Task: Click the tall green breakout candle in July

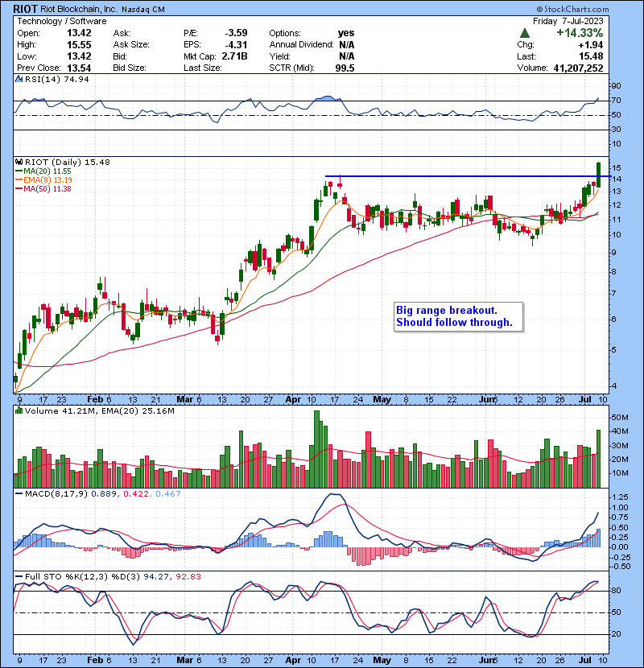Action: [x=598, y=175]
